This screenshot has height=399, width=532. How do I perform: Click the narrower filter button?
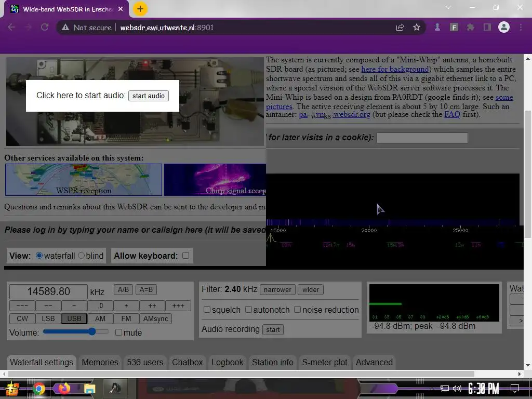(277, 289)
